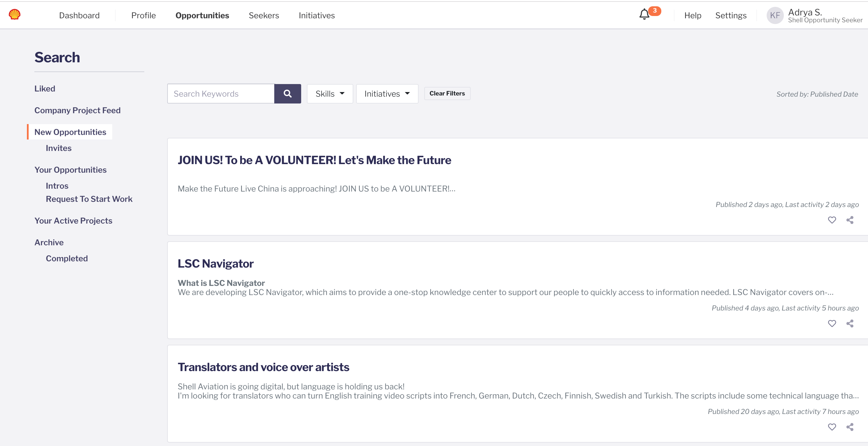Expand the Initiatives filter dropdown
This screenshot has width=868, height=446.
pyautogui.click(x=387, y=93)
